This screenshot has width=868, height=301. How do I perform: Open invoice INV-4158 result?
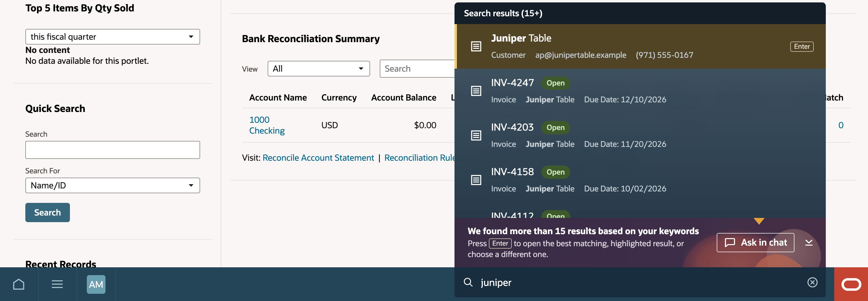[640, 180]
